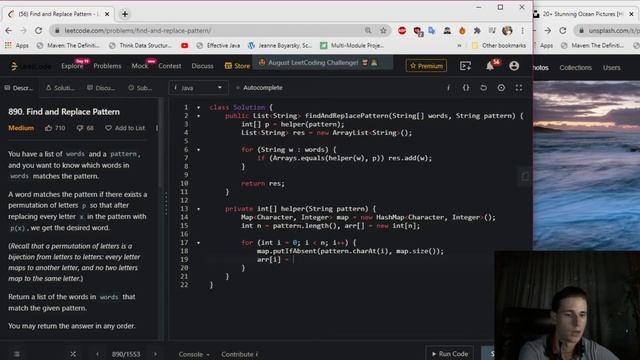Collapse class Solution at line 1
Screen dimensions: 640x360
point(199,107)
